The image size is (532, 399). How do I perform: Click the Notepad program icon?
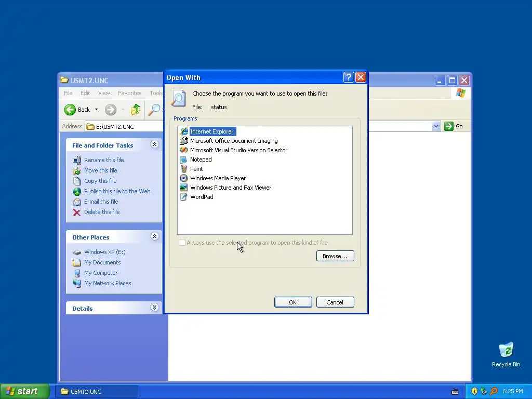(184, 159)
